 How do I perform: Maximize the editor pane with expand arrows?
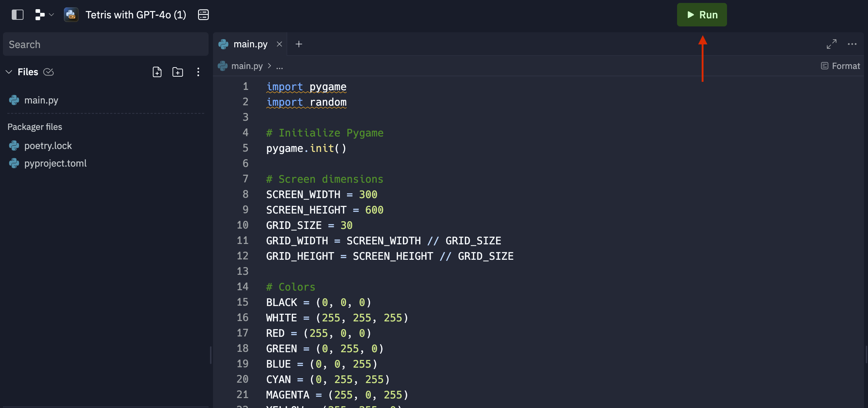click(831, 44)
